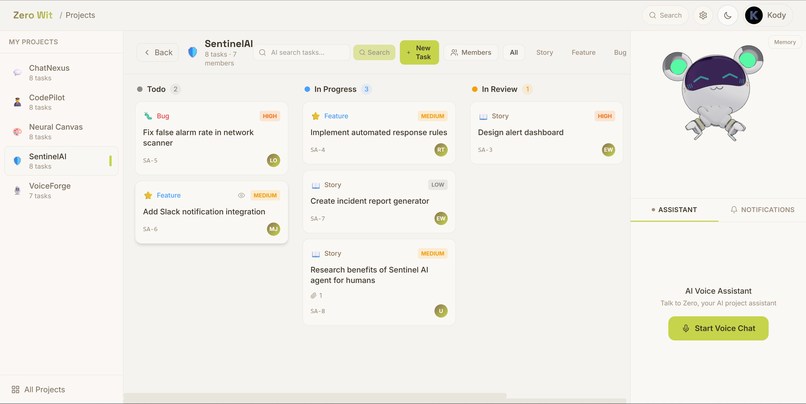
Task: Open the ChatNexus project
Action: point(61,72)
